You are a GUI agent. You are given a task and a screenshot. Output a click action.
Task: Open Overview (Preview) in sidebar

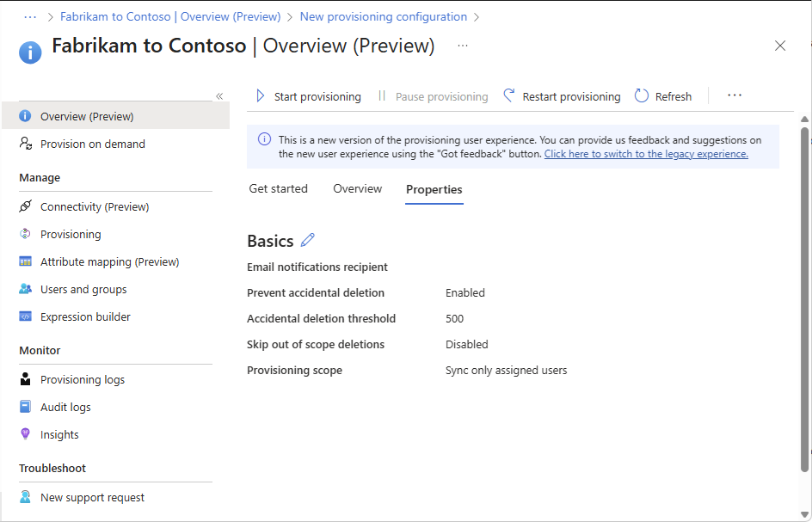point(116,116)
